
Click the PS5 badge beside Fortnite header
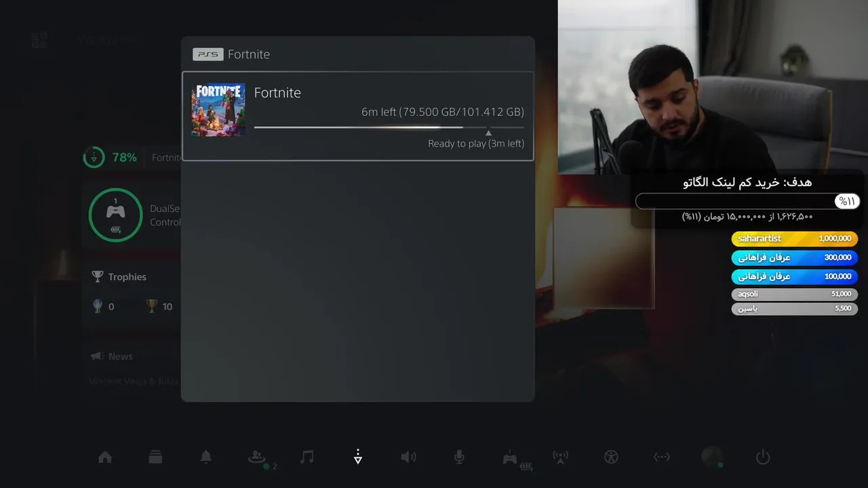(208, 54)
